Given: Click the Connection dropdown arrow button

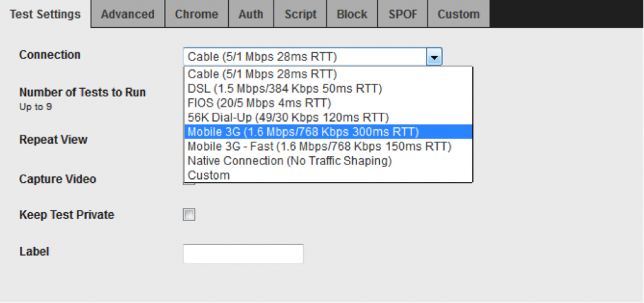Looking at the screenshot, I should point(434,57).
